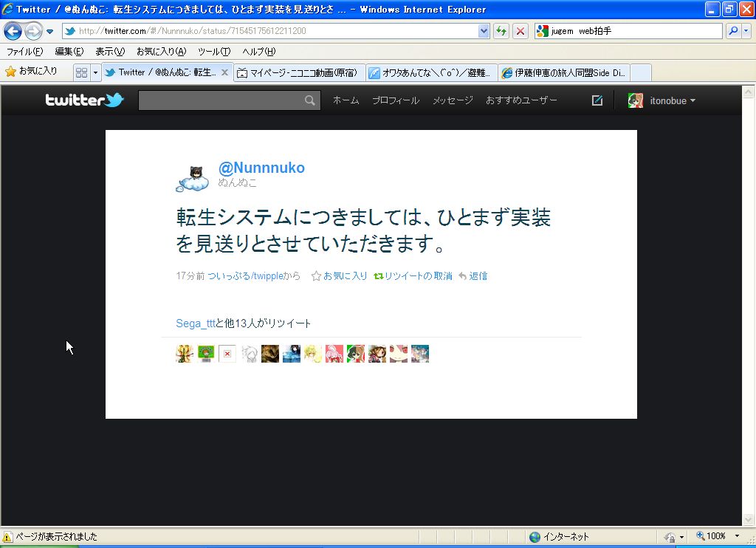The height and width of the screenshot is (548, 756).
Task: Click itonobue's avatar in the header
Action: click(x=636, y=100)
